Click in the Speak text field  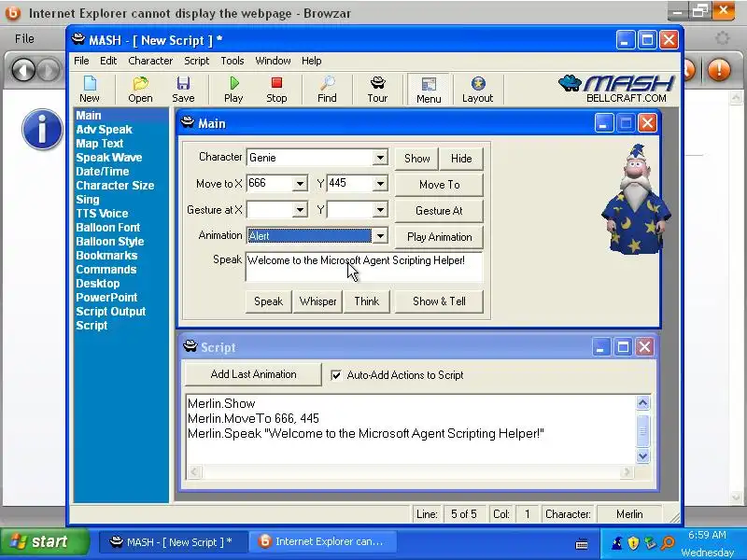pos(364,267)
